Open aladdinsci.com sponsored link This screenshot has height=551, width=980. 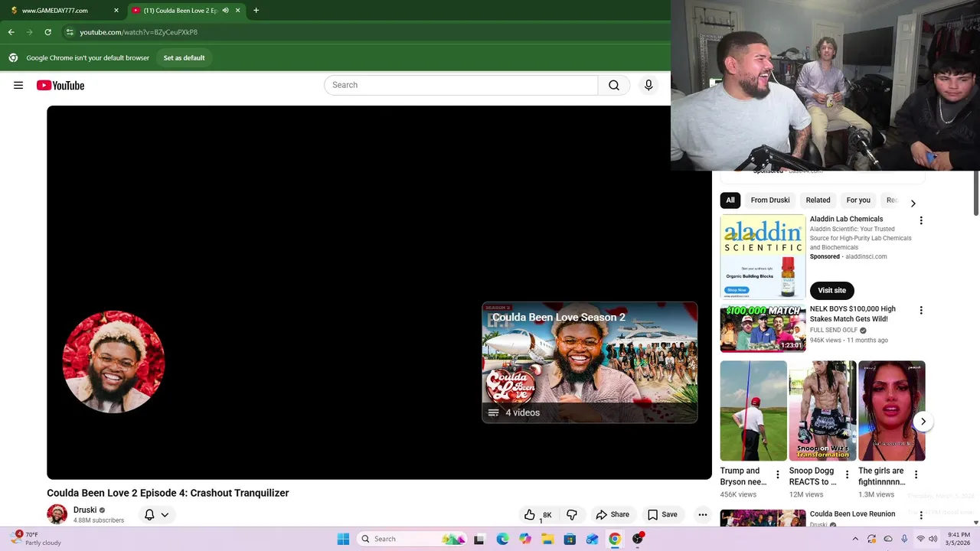(x=866, y=256)
